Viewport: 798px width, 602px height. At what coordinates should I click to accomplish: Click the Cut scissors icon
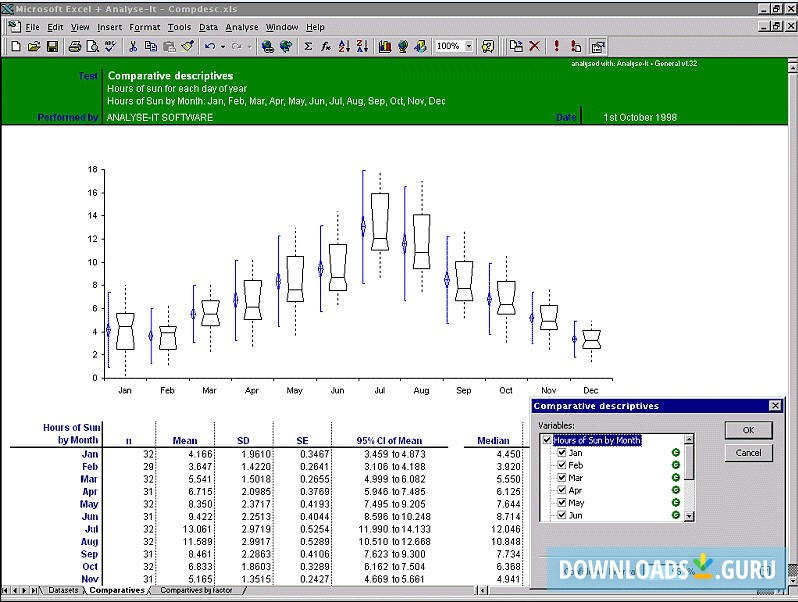(132, 46)
